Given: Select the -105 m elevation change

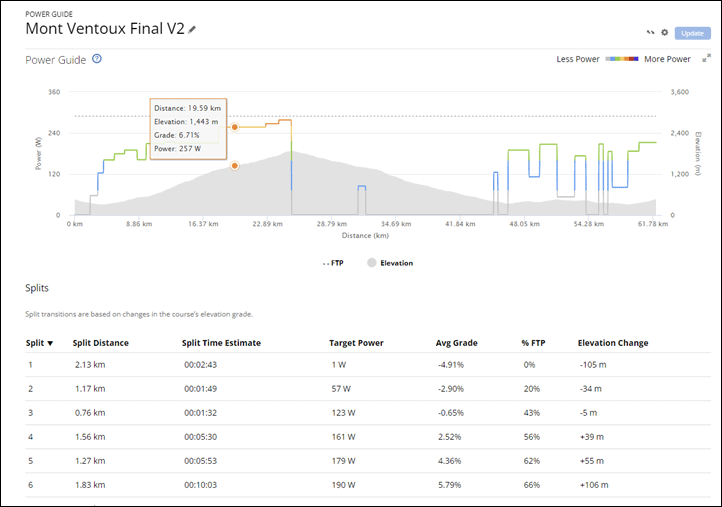Looking at the screenshot, I should point(593,365).
